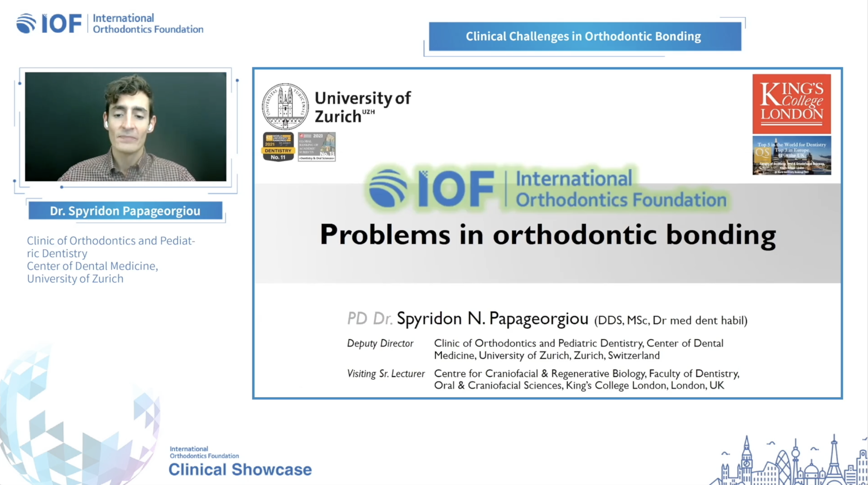Image resolution: width=868 pixels, height=485 pixels.
Task: Click the King's College London red logo
Action: coord(792,104)
